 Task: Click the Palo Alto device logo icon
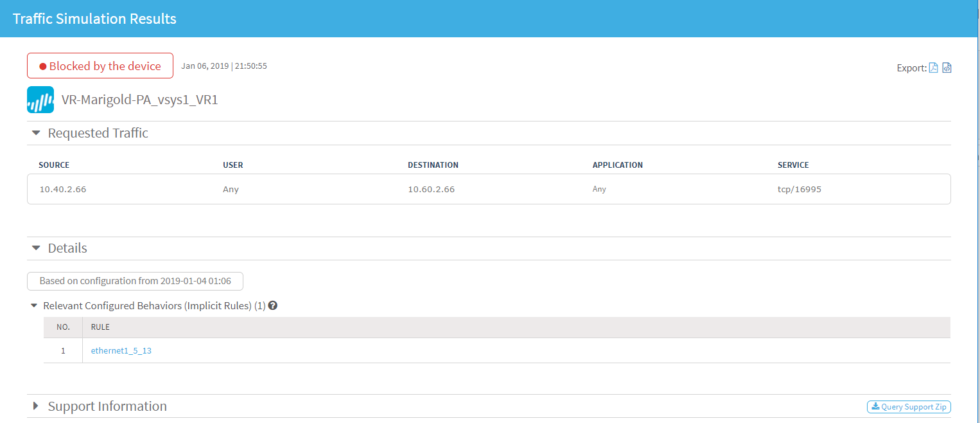click(x=40, y=100)
